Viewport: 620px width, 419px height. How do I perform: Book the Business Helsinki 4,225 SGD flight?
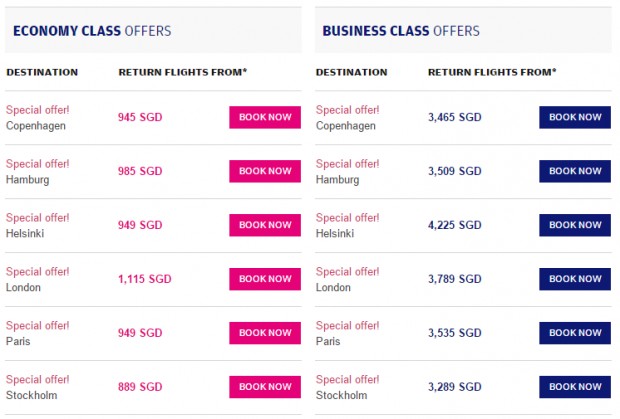click(x=575, y=225)
